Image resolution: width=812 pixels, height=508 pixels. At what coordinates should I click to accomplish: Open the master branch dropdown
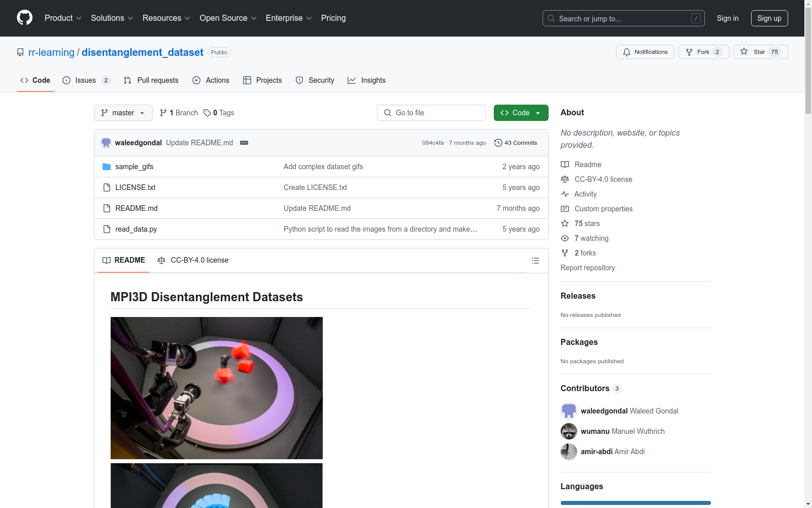tap(123, 113)
